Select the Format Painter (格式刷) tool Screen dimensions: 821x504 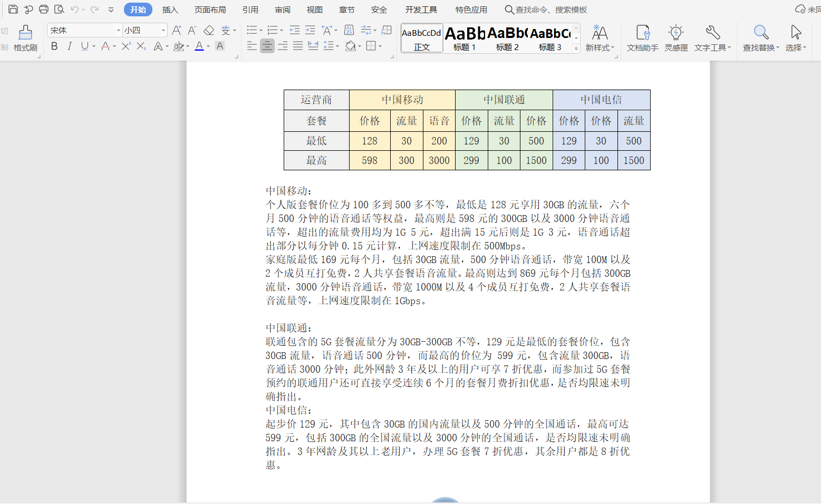point(25,38)
